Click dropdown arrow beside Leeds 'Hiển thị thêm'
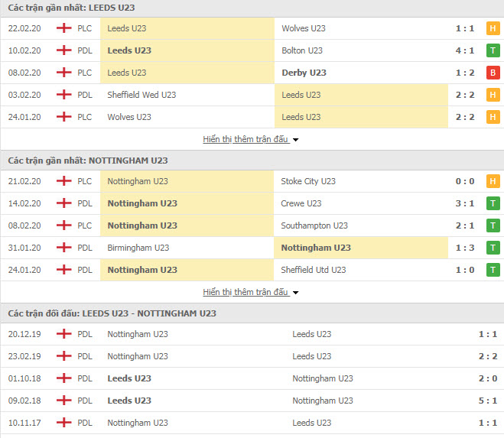 coord(296,140)
